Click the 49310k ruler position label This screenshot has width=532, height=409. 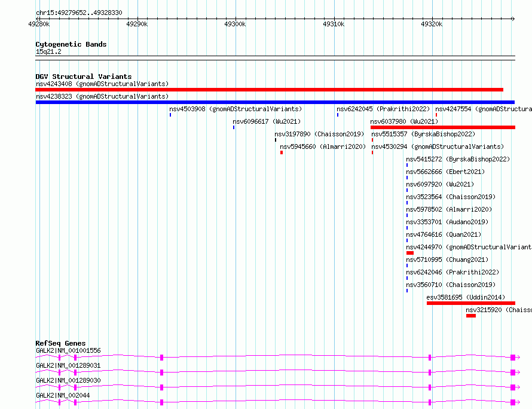(334, 24)
